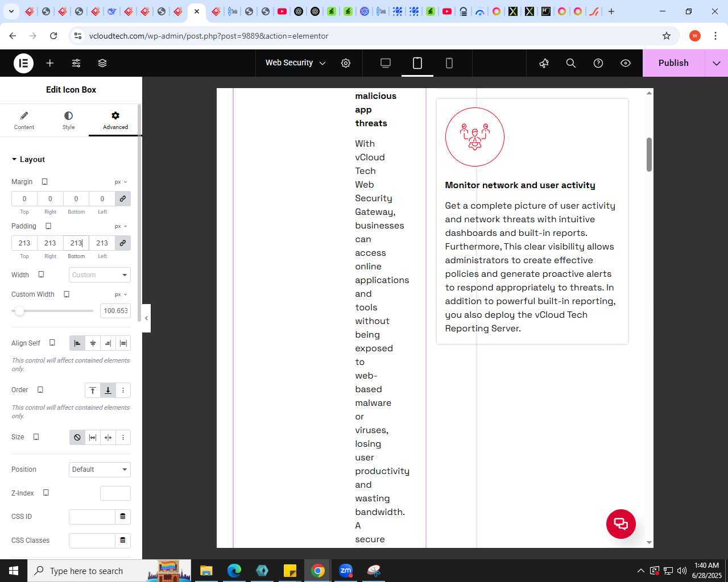The height and width of the screenshot is (582, 728).
Task: Toggle linked Padding values
Action: point(123,243)
